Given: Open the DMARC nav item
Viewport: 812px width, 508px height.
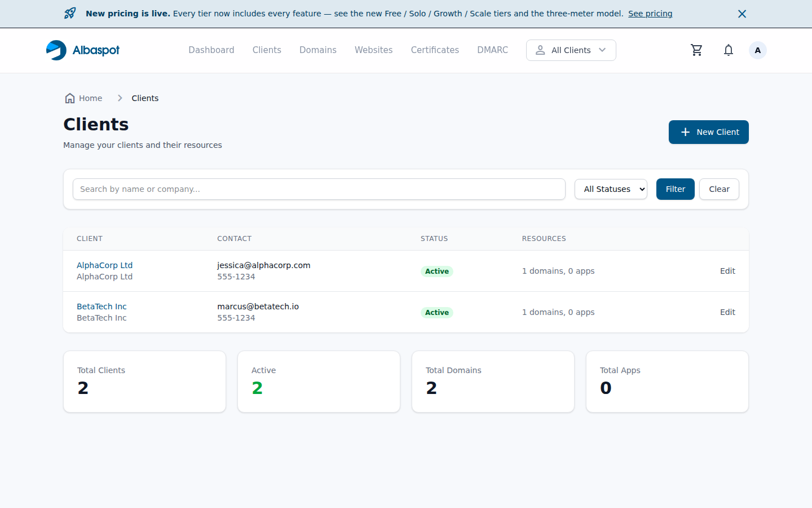Looking at the screenshot, I should [x=492, y=50].
